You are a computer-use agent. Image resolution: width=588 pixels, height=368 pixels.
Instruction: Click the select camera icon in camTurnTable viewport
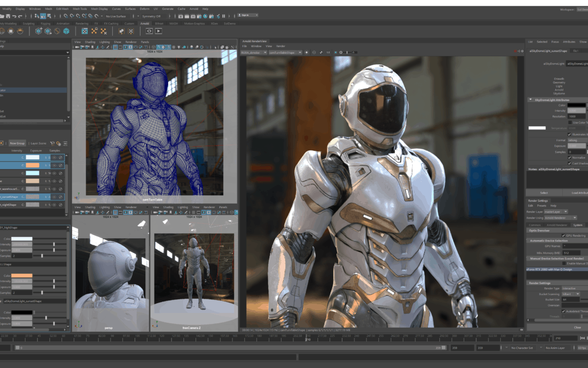77,47
